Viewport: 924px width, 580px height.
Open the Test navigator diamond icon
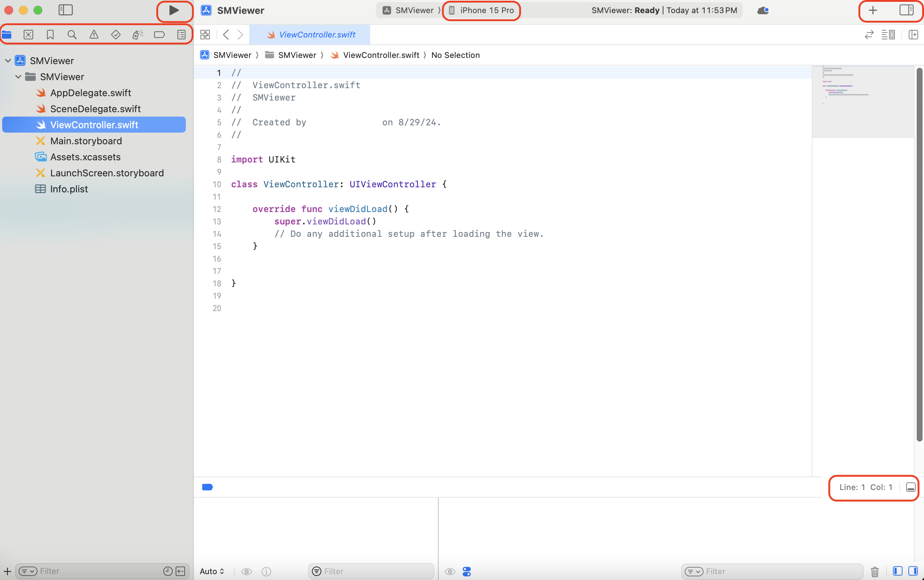coord(115,35)
